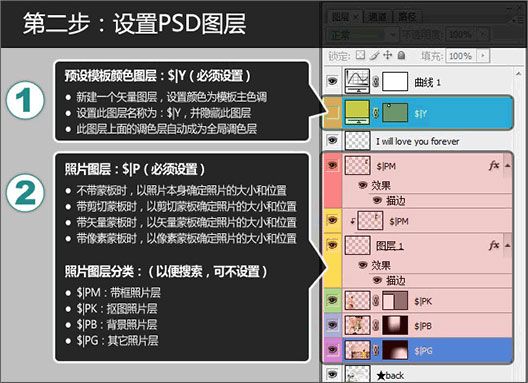528x383 pixels.
Task: Hide the I will love you forever layer
Action: pos(332,140)
